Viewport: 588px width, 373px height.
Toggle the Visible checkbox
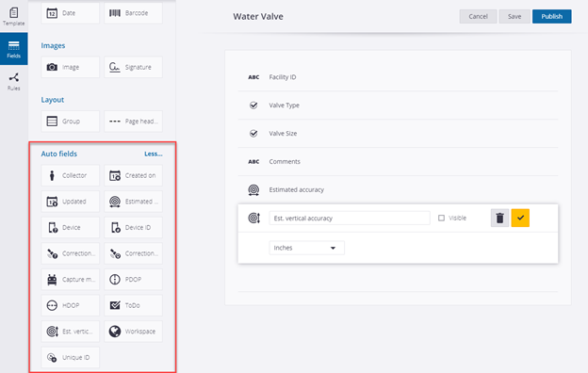441,218
